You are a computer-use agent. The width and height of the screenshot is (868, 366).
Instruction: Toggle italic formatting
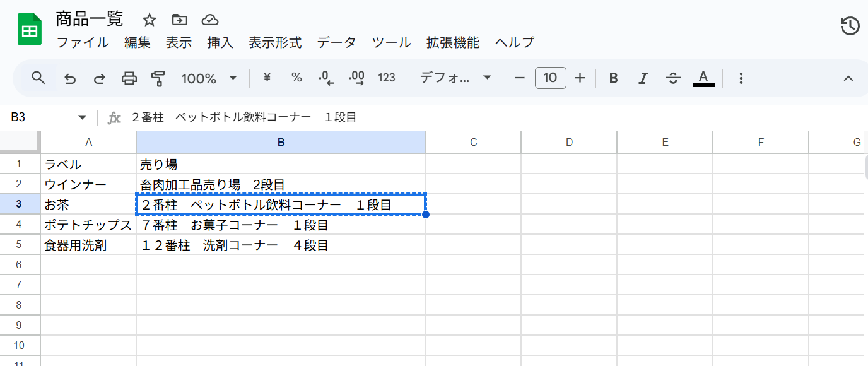click(x=643, y=78)
